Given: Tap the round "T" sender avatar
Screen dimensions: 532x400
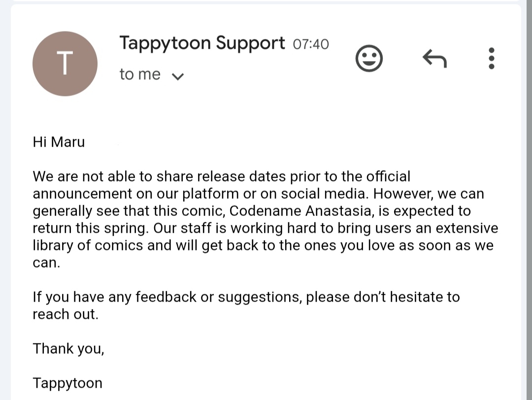Looking at the screenshot, I should click(65, 64).
